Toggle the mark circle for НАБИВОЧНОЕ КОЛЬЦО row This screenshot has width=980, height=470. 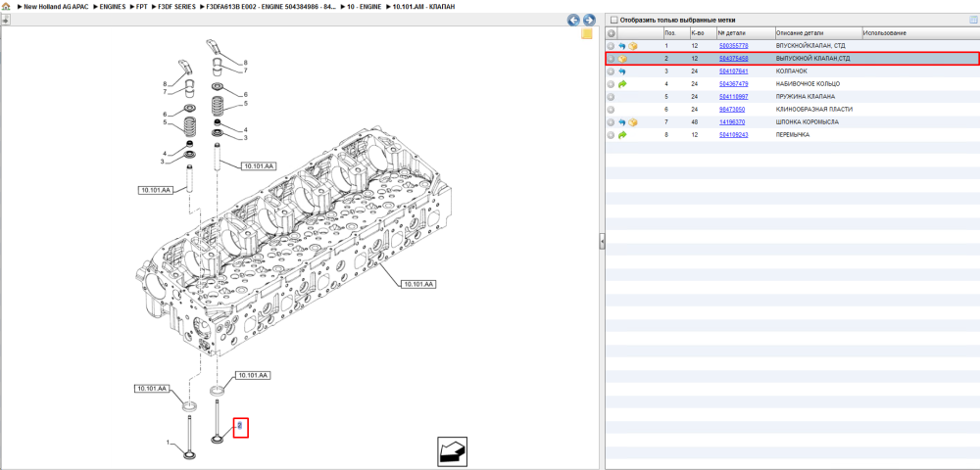pyautogui.click(x=612, y=83)
